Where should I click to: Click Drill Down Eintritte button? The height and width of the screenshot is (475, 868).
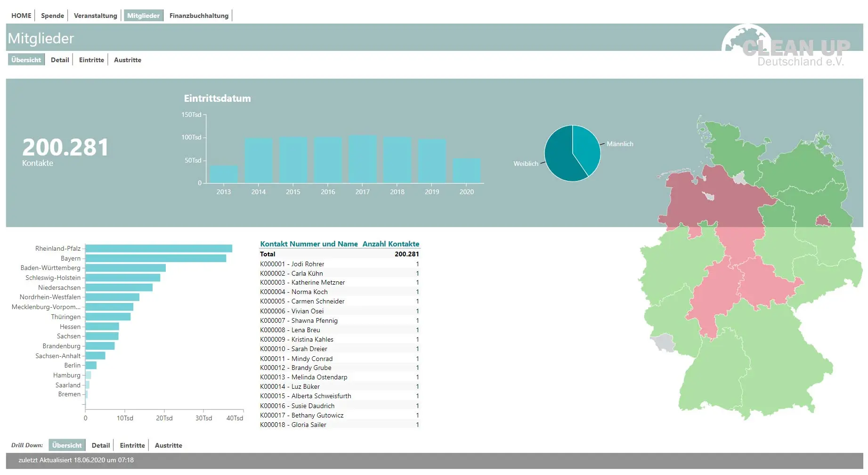click(x=132, y=445)
